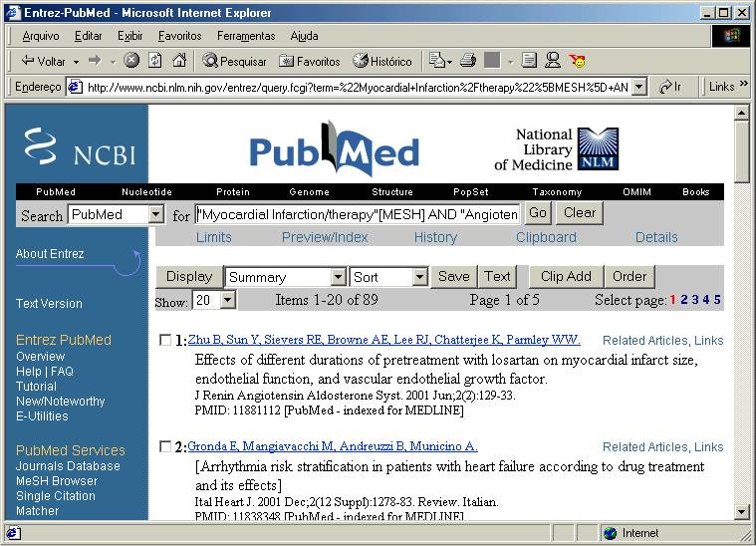Open the Summary display format dropdown
Image resolution: width=756 pixels, height=546 pixels.
point(339,277)
